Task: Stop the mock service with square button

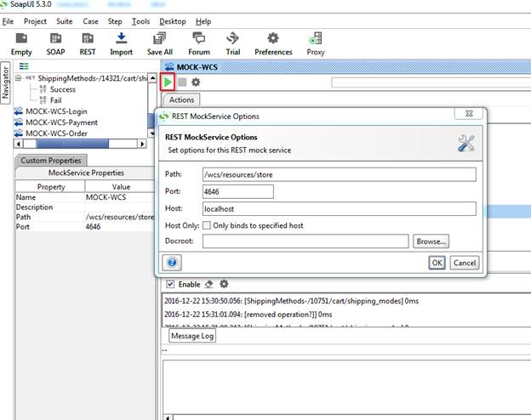Action: click(182, 82)
